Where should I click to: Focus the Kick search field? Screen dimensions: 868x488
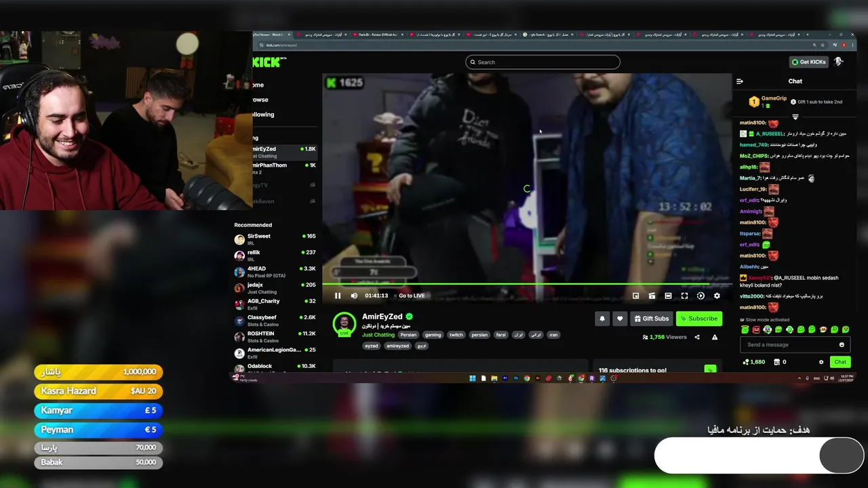coord(542,62)
